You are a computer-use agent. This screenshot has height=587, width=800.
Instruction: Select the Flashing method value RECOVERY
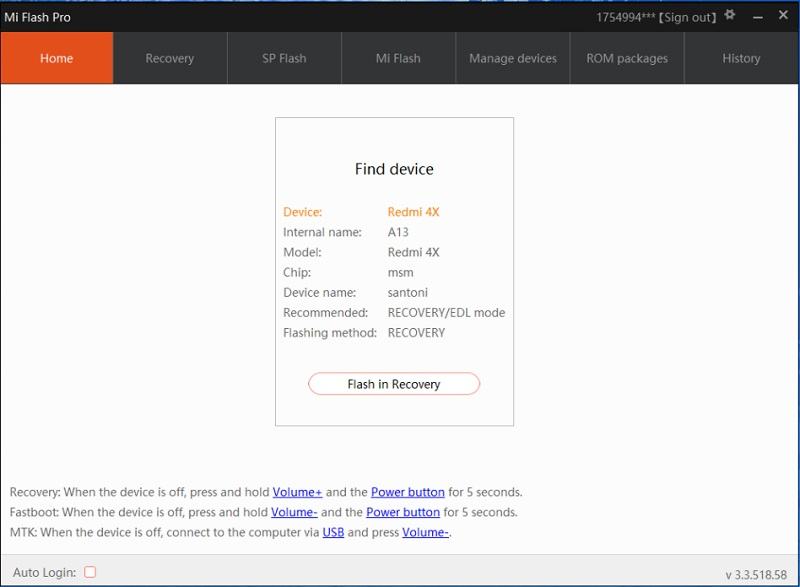click(416, 333)
